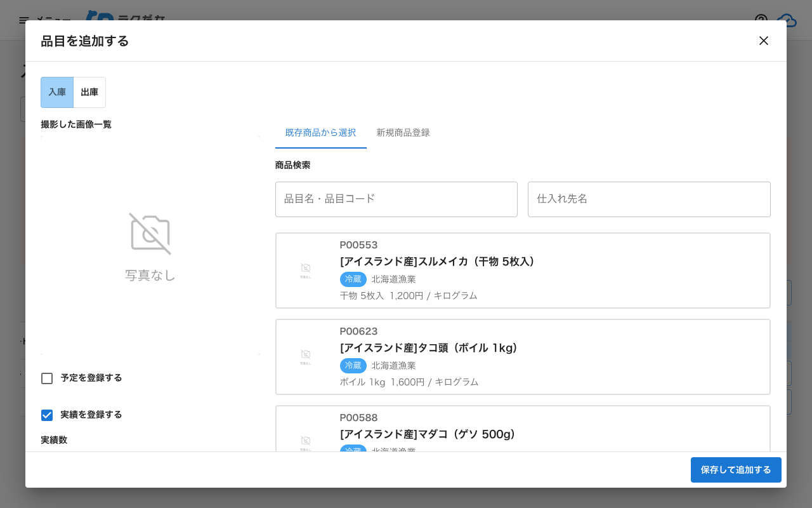The width and height of the screenshot is (812, 508).
Task: Click the 実績数 label
Action: click(x=54, y=440)
